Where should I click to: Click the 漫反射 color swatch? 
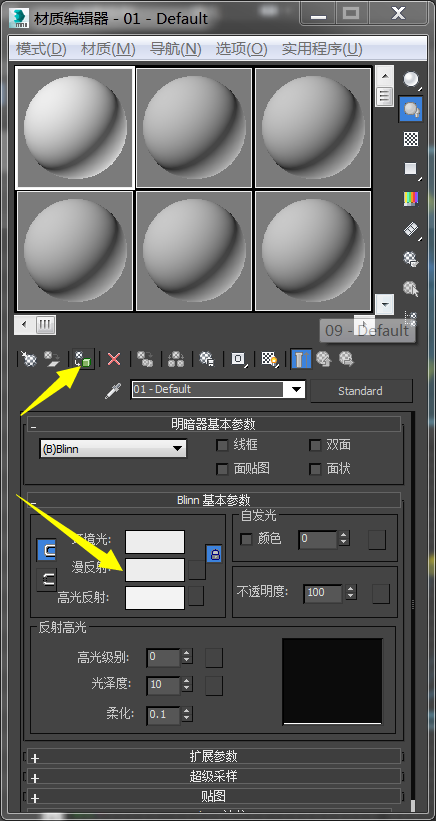[x=155, y=570]
